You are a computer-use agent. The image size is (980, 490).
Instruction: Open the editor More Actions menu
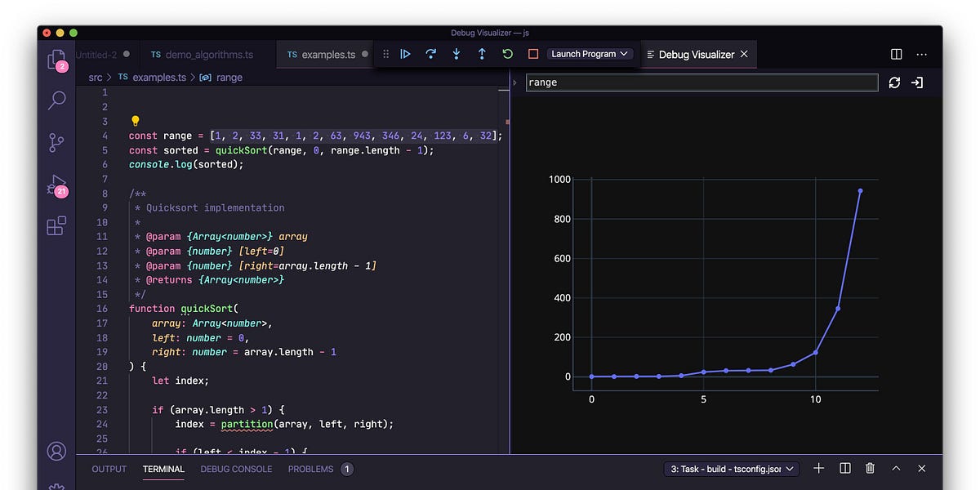click(922, 54)
